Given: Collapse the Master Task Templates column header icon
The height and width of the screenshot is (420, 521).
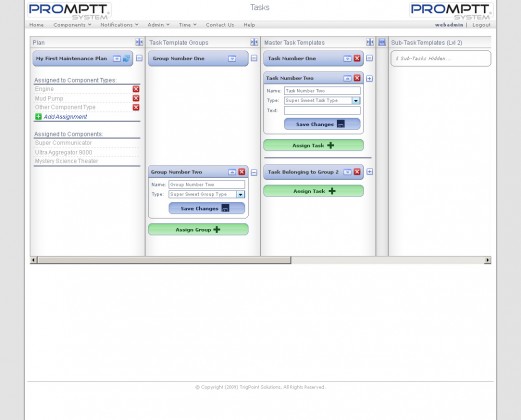Looking at the screenshot, I should point(370,42).
